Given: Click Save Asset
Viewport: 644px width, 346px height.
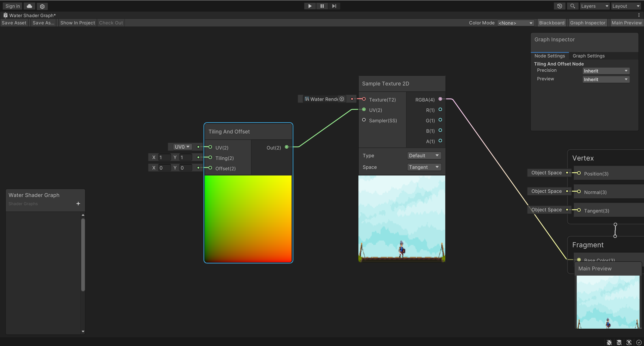Looking at the screenshot, I should point(14,23).
